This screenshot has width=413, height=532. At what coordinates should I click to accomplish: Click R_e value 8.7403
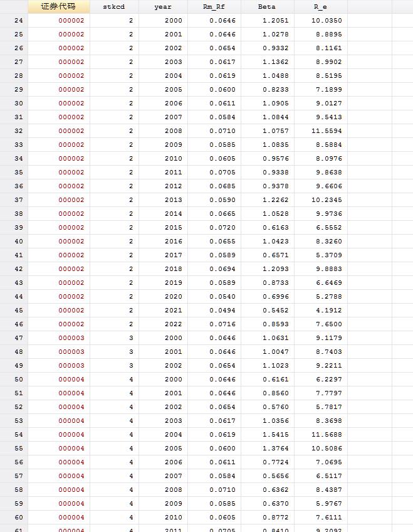[329, 352]
